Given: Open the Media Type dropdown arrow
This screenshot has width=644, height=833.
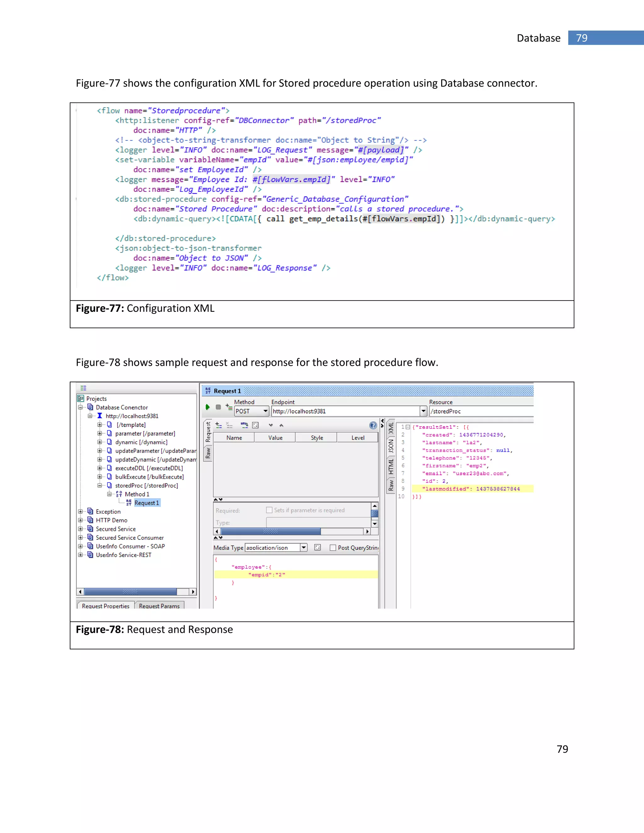Looking at the screenshot, I should pos(304,548).
